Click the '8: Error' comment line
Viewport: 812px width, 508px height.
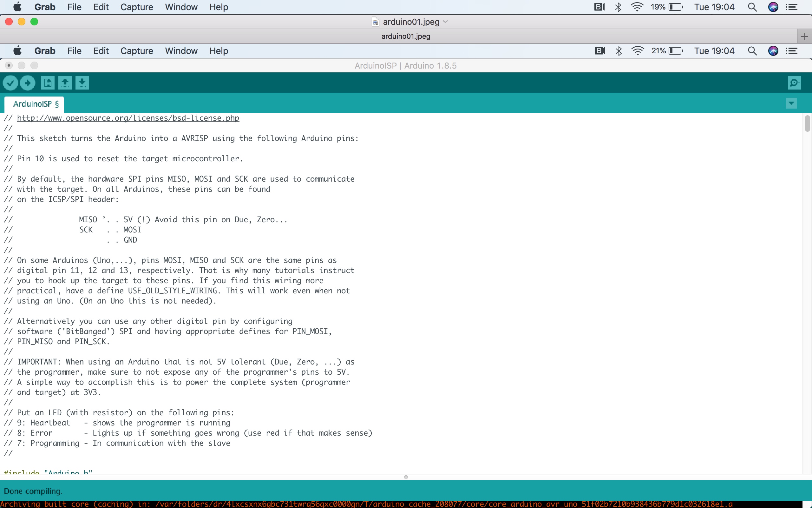pyautogui.click(x=188, y=433)
